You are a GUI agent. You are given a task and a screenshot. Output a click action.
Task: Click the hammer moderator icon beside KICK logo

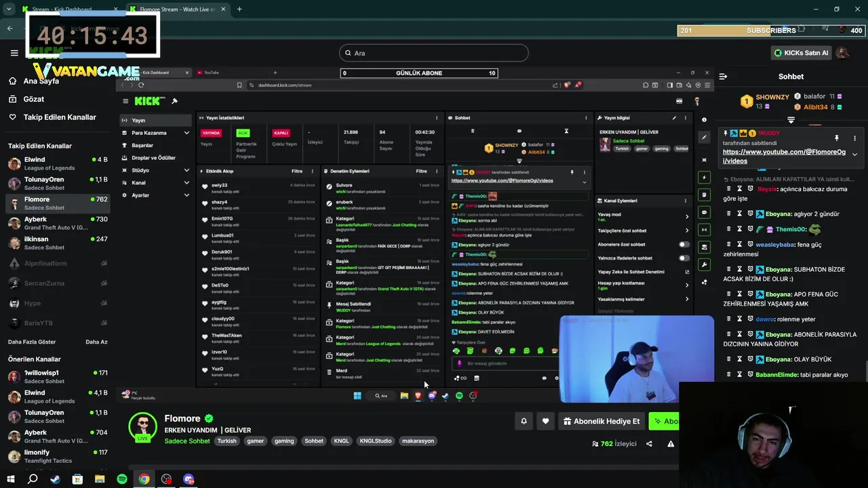point(174,101)
